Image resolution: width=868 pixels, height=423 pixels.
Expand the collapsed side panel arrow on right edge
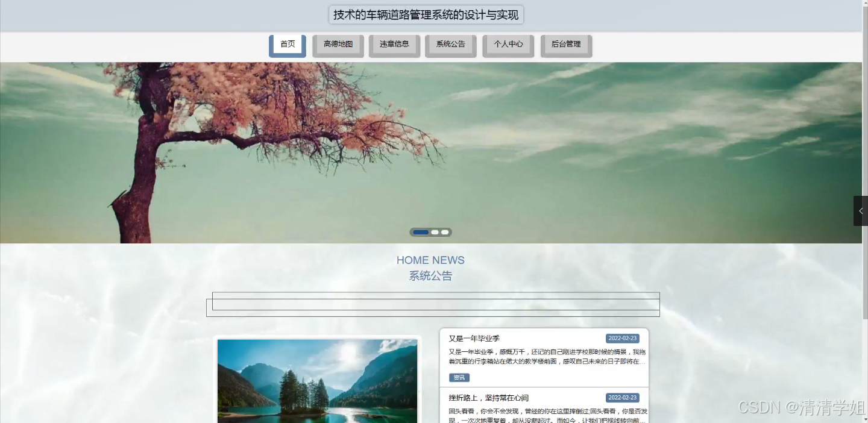[x=861, y=211]
